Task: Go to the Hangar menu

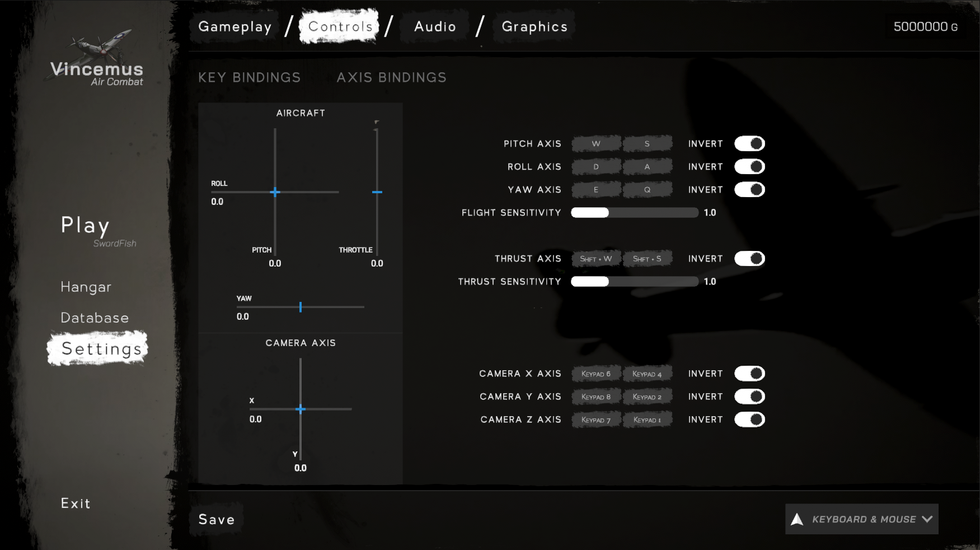Action: click(86, 287)
